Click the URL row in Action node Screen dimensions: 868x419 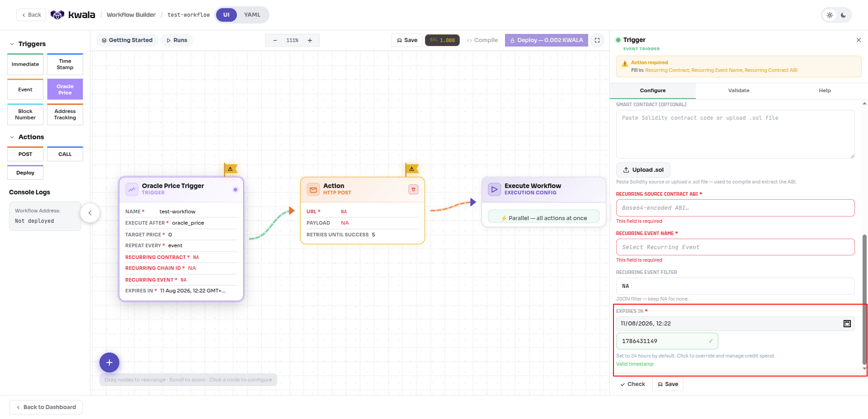point(362,212)
